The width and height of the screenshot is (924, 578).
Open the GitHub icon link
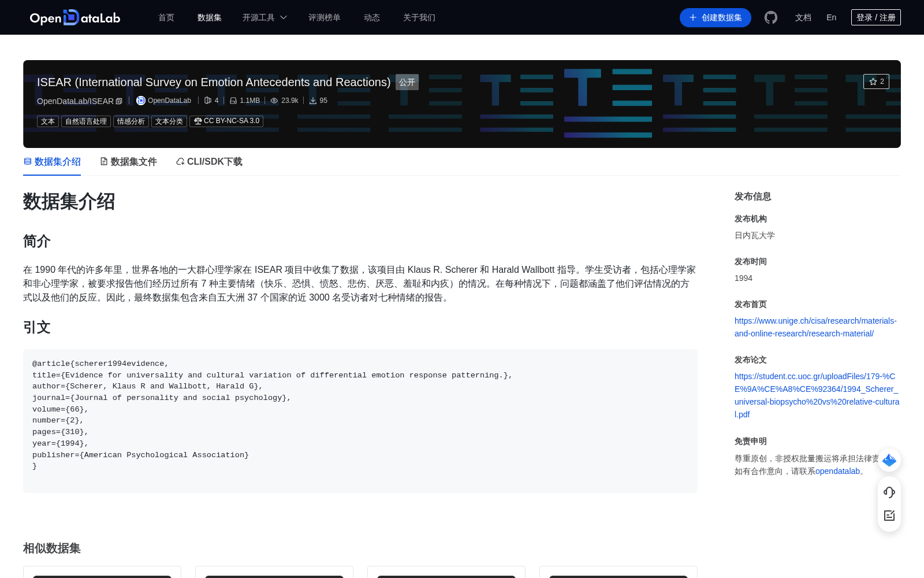pyautogui.click(x=771, y=17)
